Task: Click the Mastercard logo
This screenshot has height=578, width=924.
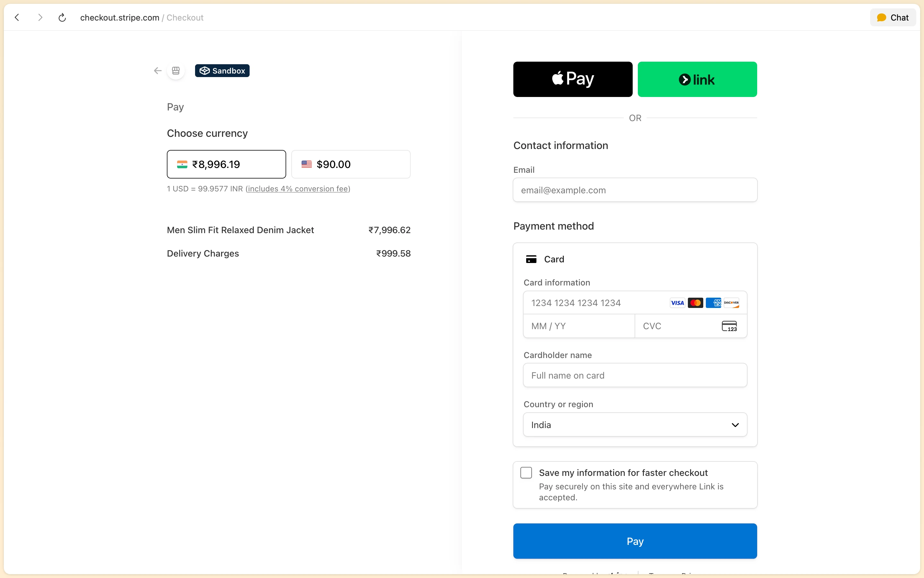Action: pyautogui.click(x=695, y=303)
